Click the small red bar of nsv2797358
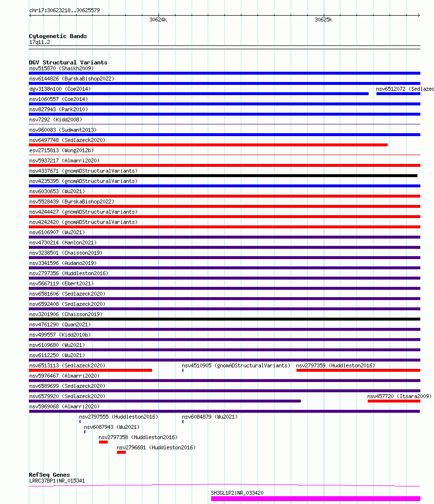 click(103, 443)
